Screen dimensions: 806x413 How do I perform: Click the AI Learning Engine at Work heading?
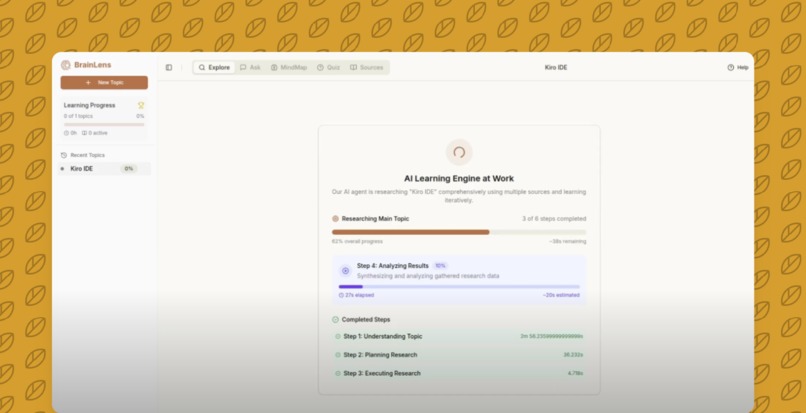tap(459, 178)
